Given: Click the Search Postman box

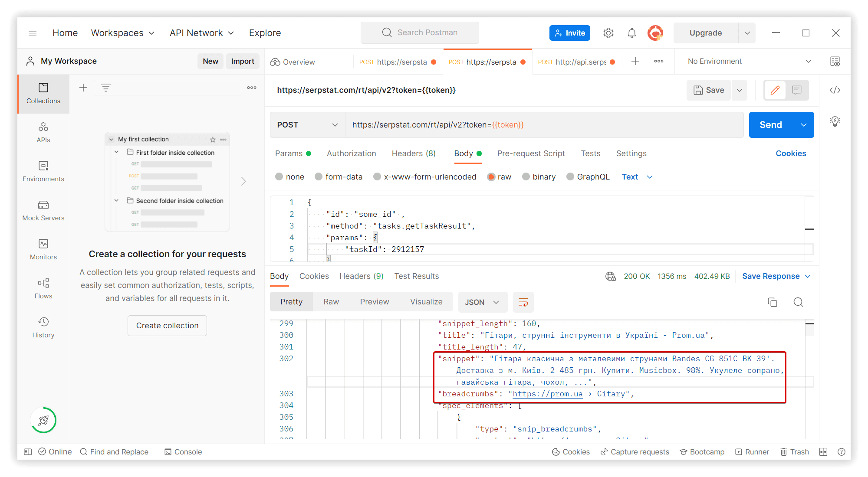Looking at the screenshot, I should click(420, 33).
